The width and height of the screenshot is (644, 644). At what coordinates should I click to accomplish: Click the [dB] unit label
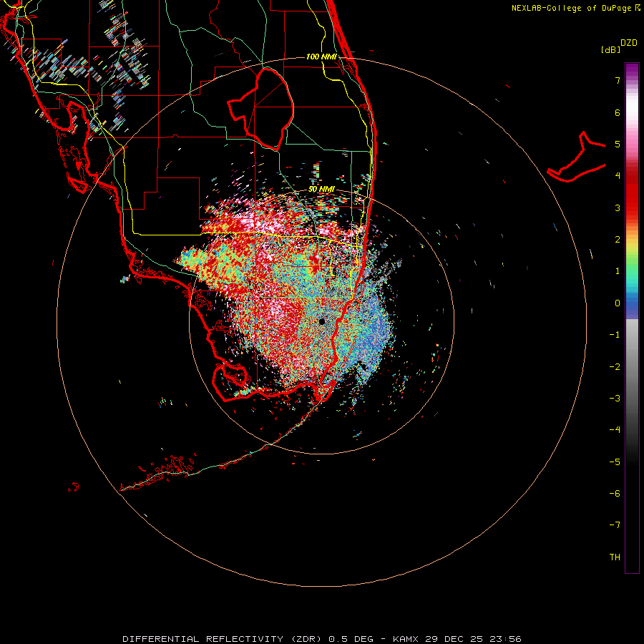coord(610,49)
